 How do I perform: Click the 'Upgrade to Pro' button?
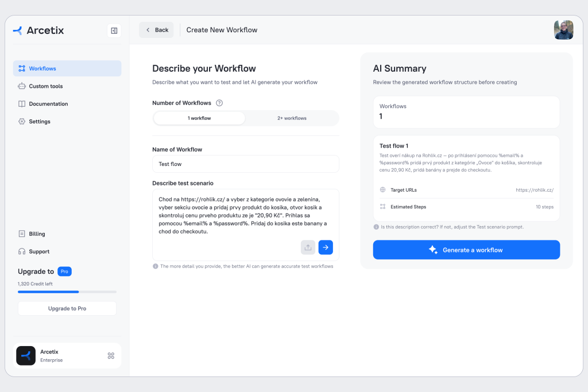coord(67,308)
